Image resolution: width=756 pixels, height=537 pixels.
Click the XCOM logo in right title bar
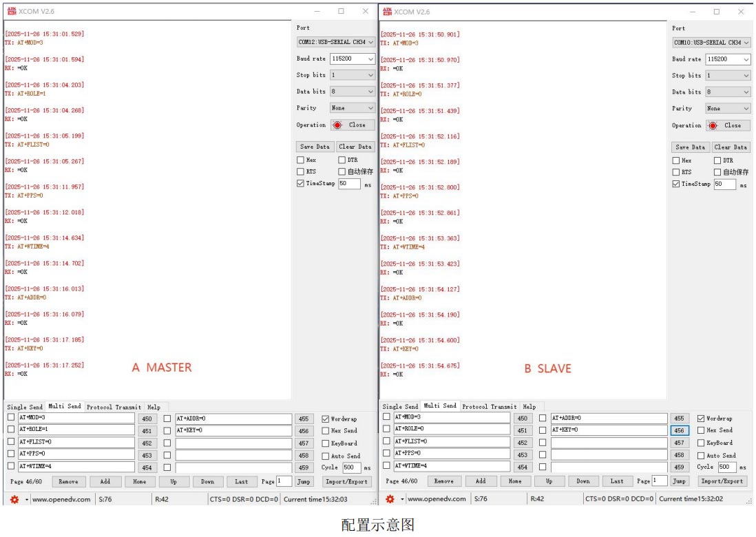tap(386, 11)
